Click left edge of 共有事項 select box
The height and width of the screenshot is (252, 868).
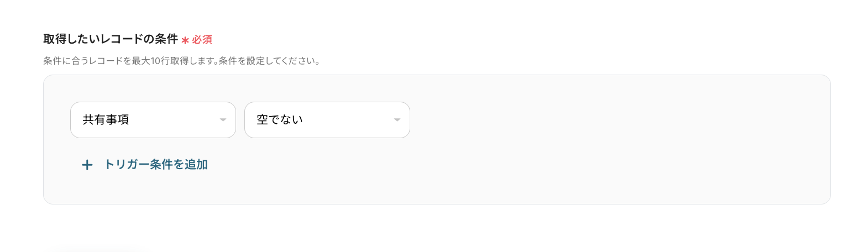click(x=75, y=120)
